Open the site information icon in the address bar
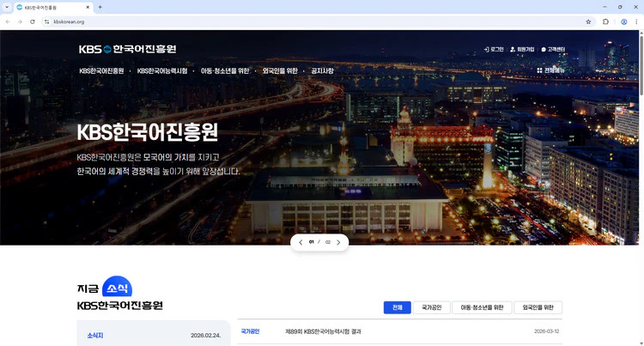 click(47, 21)
